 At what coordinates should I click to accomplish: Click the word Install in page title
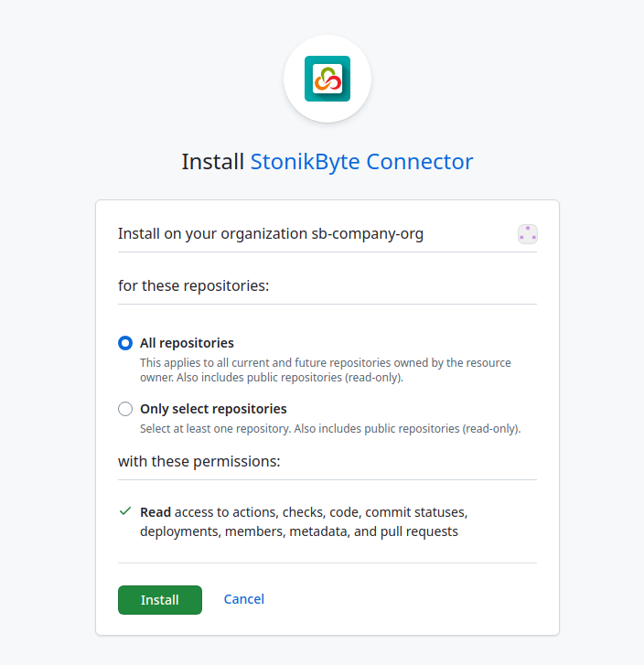click(x=213, y=162)
